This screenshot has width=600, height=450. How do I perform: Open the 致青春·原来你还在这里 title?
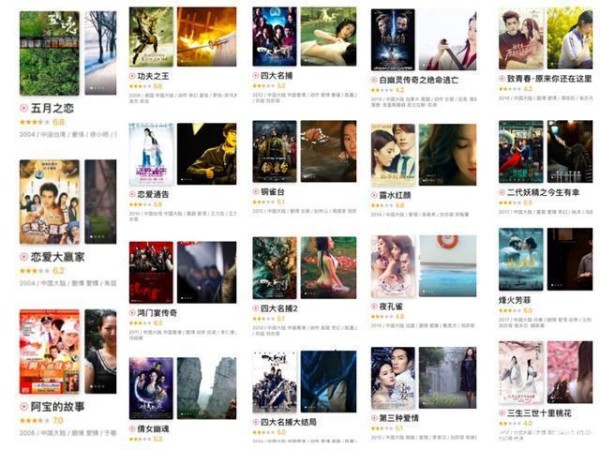[549, 79]
